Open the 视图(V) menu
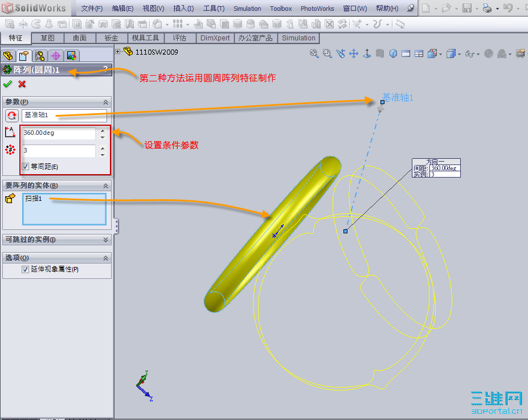Image resolution: width=528 pixels, height=420 pixels. point(153,9)
